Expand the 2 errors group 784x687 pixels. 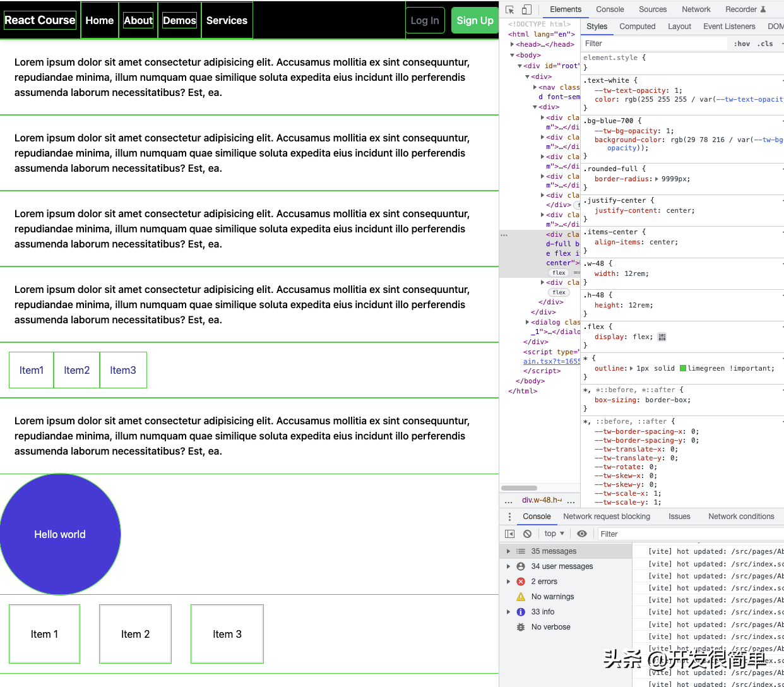pyautogui.click(x=508, y=582)
